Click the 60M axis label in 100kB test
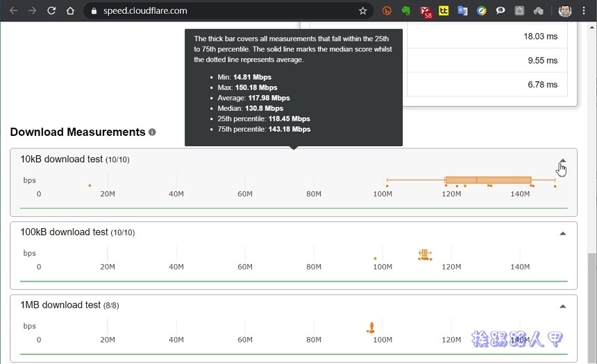Viewport: 597px width, 364px height. (x=245, y=267)
